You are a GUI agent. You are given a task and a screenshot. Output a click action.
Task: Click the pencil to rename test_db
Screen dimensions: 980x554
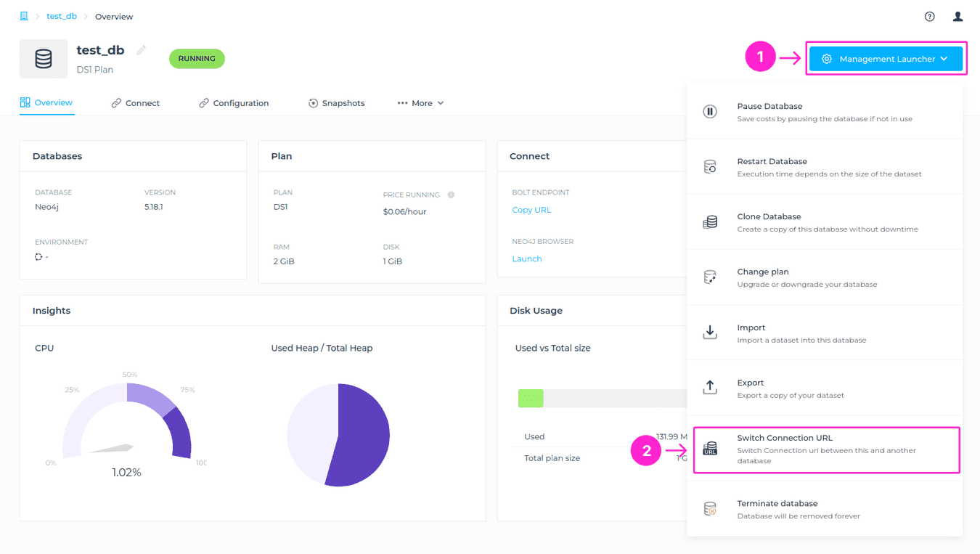click(x=141, y=49)
